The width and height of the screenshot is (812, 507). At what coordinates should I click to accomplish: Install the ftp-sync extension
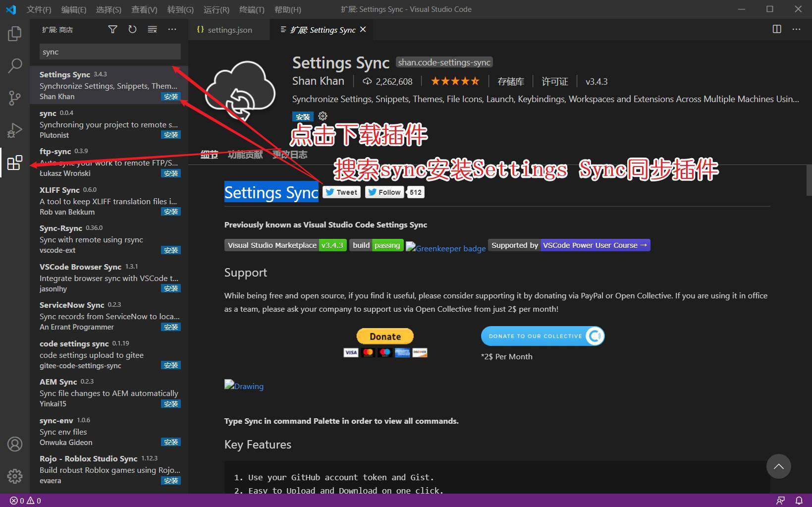tap(171, 173)
